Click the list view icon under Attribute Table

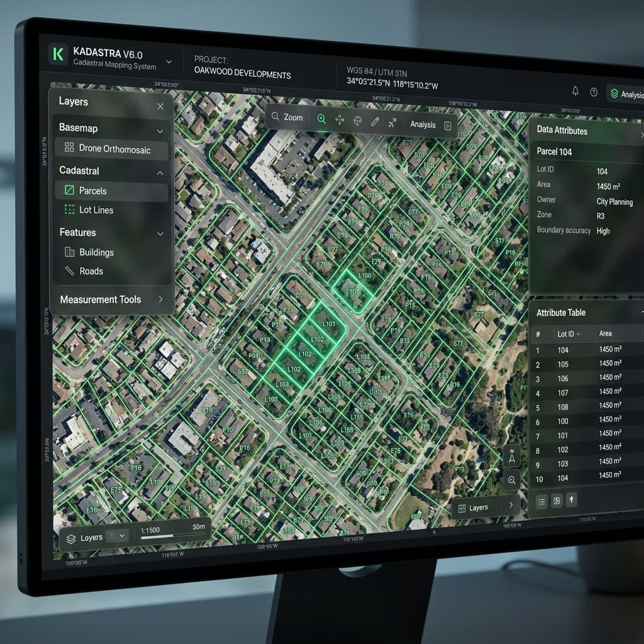click(x=542, y=501)
